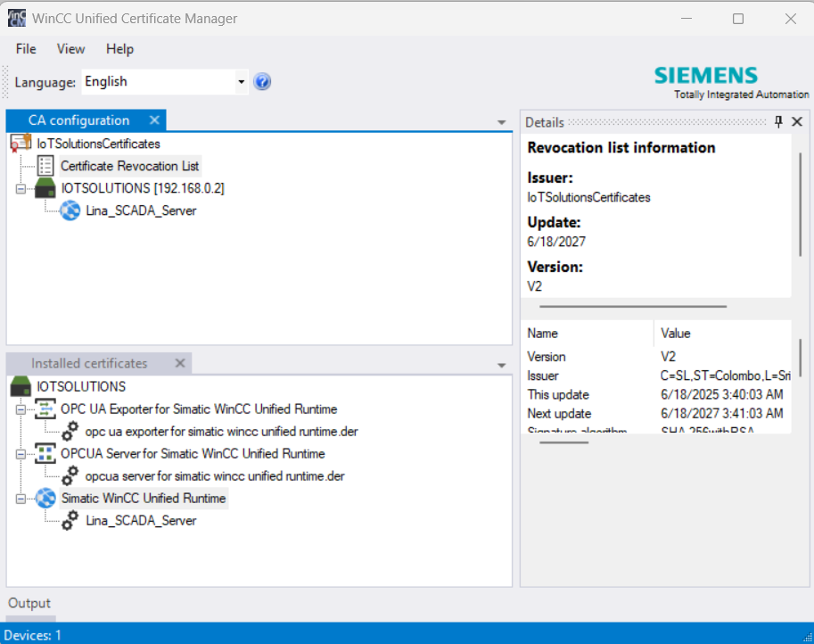Viewport: 814px width, 644px height.
Task: Open the File menu
Action: (26, 49)
